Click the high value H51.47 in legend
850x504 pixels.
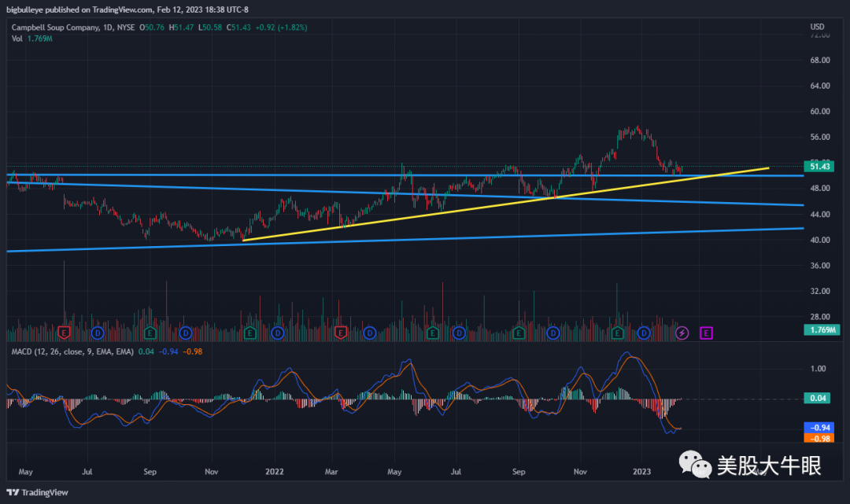point(181,27)
